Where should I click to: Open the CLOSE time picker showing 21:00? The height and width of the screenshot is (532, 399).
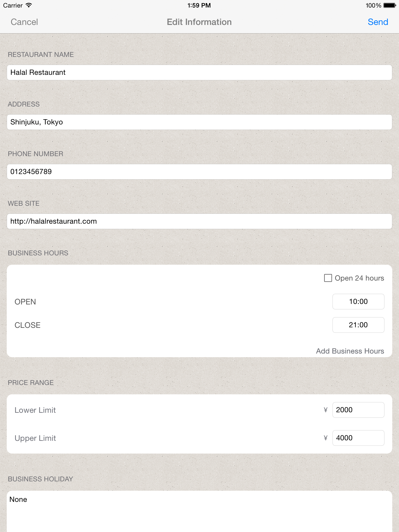(358, 325)
